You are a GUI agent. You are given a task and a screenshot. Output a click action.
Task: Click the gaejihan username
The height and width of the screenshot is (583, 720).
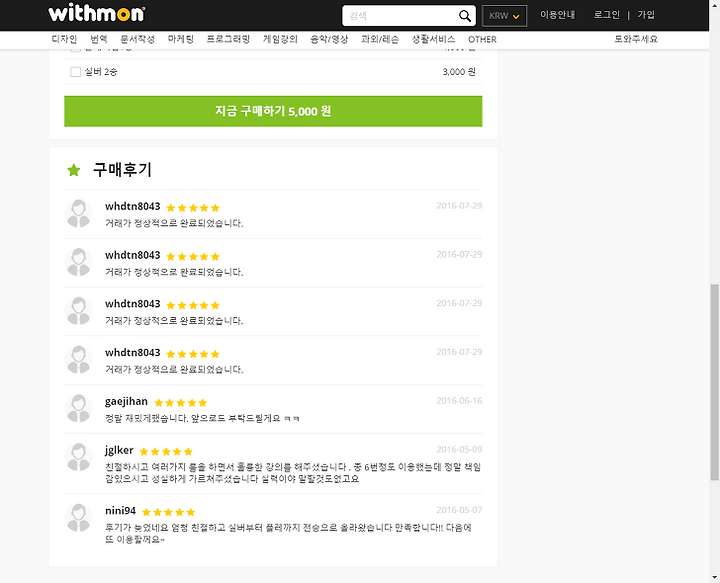click(126, 402)
